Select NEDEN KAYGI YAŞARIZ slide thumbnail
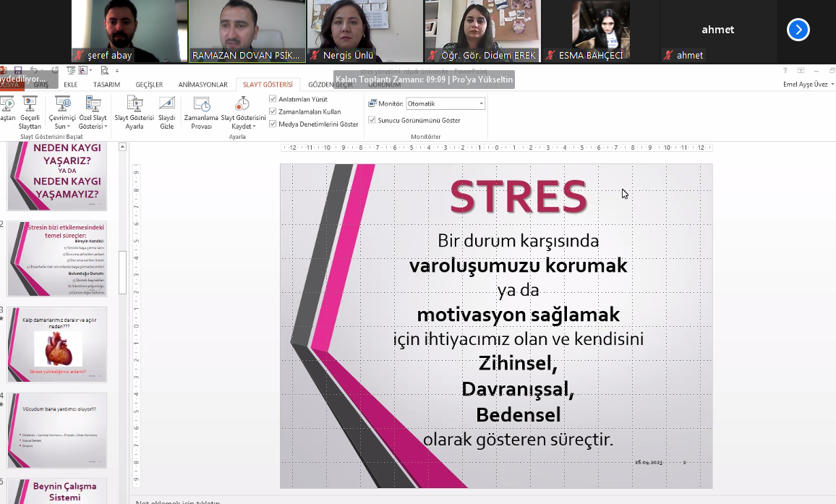The height and width of the screenshot is (504, 836). click(57, 176)
